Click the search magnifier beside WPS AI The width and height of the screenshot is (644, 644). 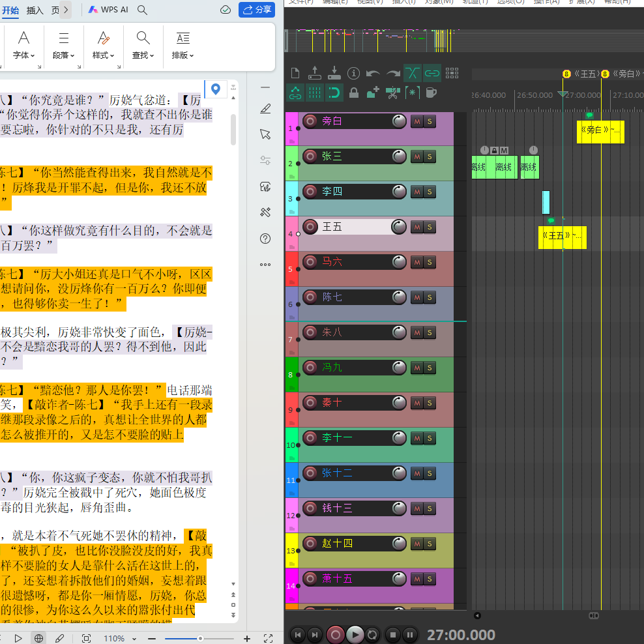click(142, 10)
